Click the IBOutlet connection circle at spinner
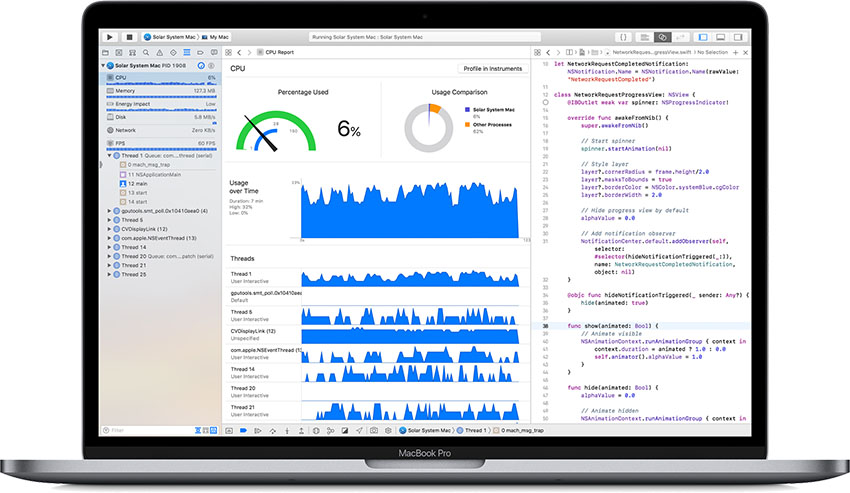The height and width of the screenshot is (493, 850). [545, 102]
